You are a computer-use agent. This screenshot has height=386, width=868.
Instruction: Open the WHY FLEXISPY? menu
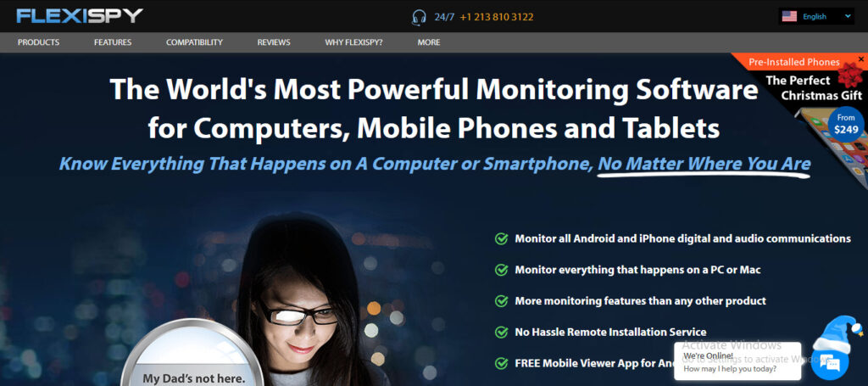point(353,42)
